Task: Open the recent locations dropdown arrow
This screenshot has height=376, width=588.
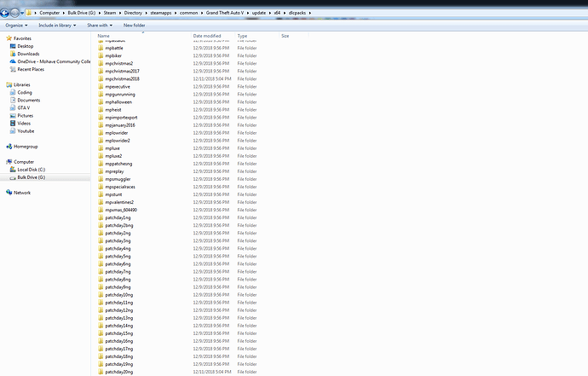Action: (x=22, y=13)
